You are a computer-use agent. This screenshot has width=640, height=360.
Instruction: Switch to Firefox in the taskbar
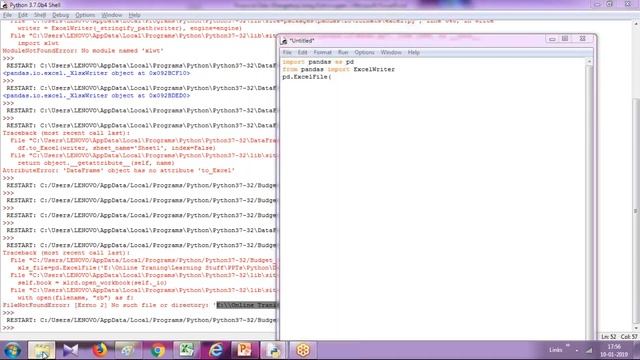100,350
